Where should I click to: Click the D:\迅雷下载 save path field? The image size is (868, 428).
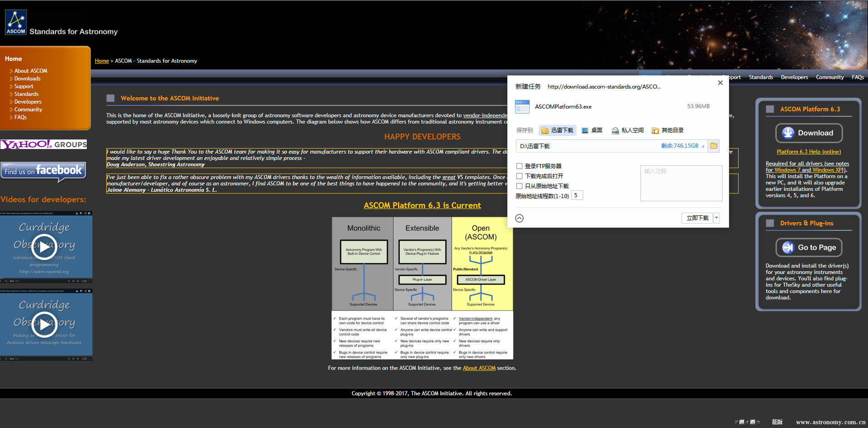coord(611,146)
